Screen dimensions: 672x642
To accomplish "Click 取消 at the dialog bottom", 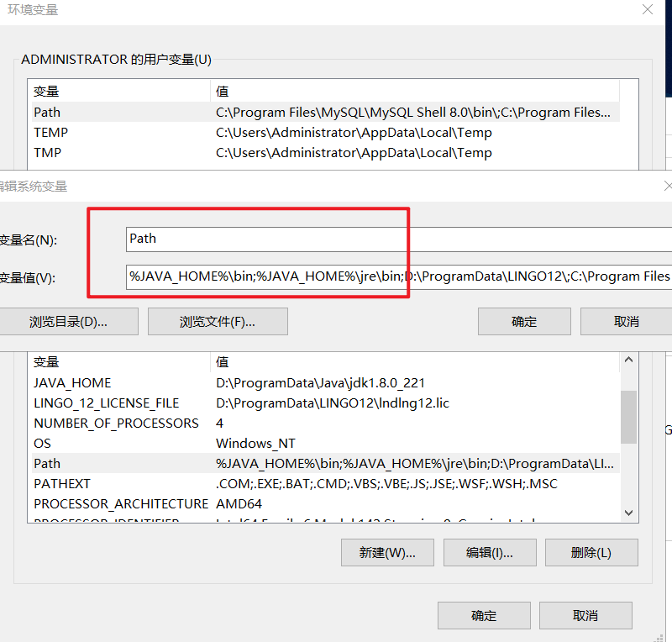I will (585, 615).
